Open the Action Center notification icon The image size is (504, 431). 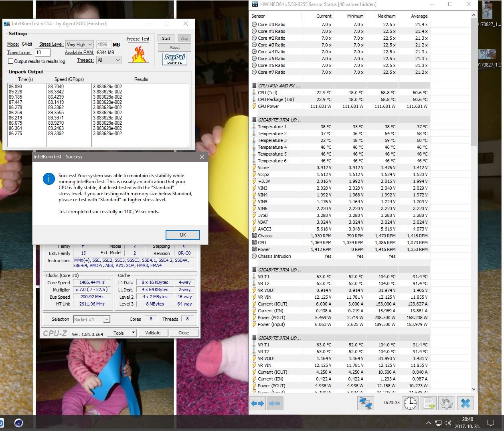coord(490,423)
